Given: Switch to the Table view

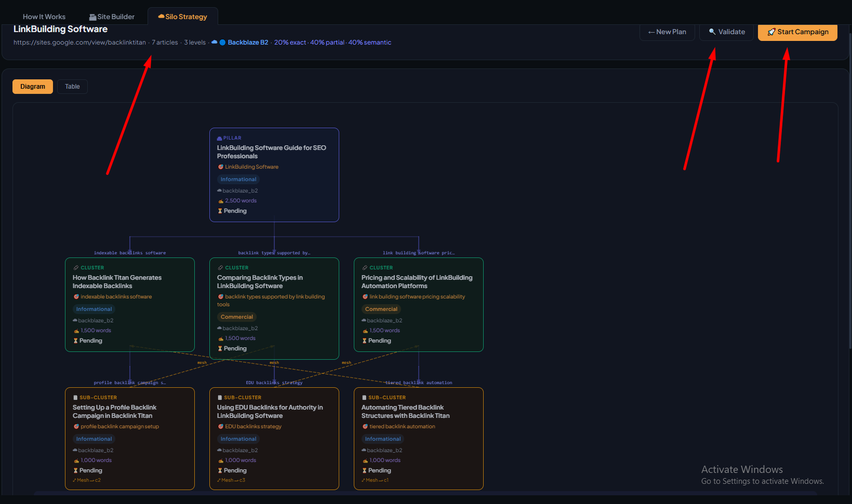Looking at the screenshot, I should tap(72, 87).
